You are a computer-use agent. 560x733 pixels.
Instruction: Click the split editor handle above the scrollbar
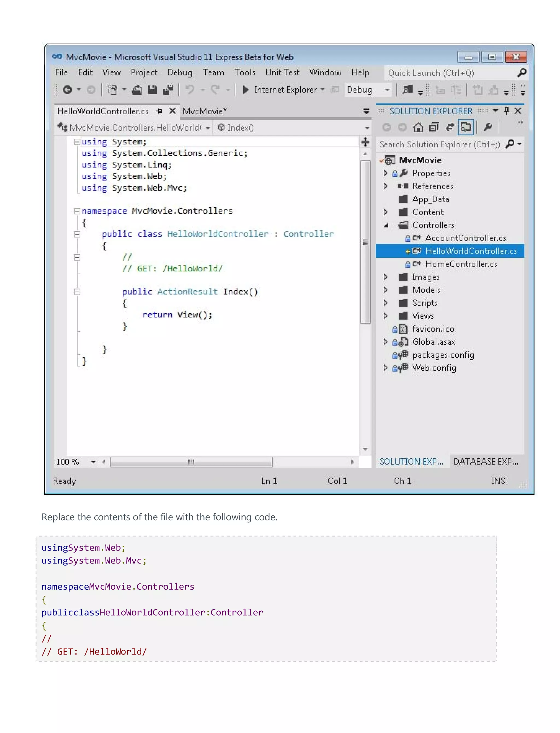click(x=365, y=142)
